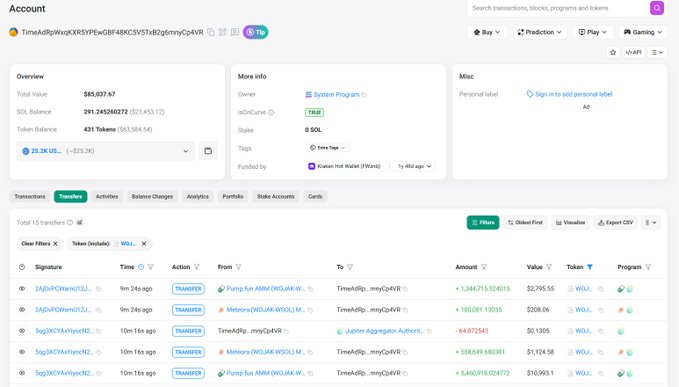Copy the account address TimeAdRp...
This screenshot has width=679, height=387.
[x=211, y=32]
